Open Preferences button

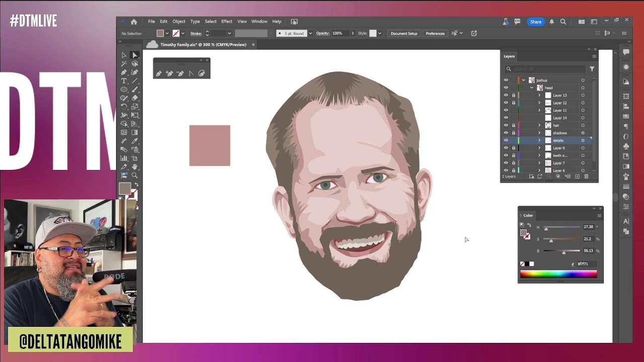[x=435, y=33]
